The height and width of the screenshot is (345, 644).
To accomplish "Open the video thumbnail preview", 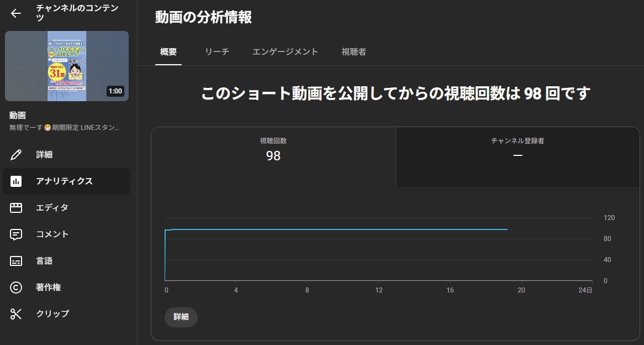I will pyautogui.click(x=67, y=66).
